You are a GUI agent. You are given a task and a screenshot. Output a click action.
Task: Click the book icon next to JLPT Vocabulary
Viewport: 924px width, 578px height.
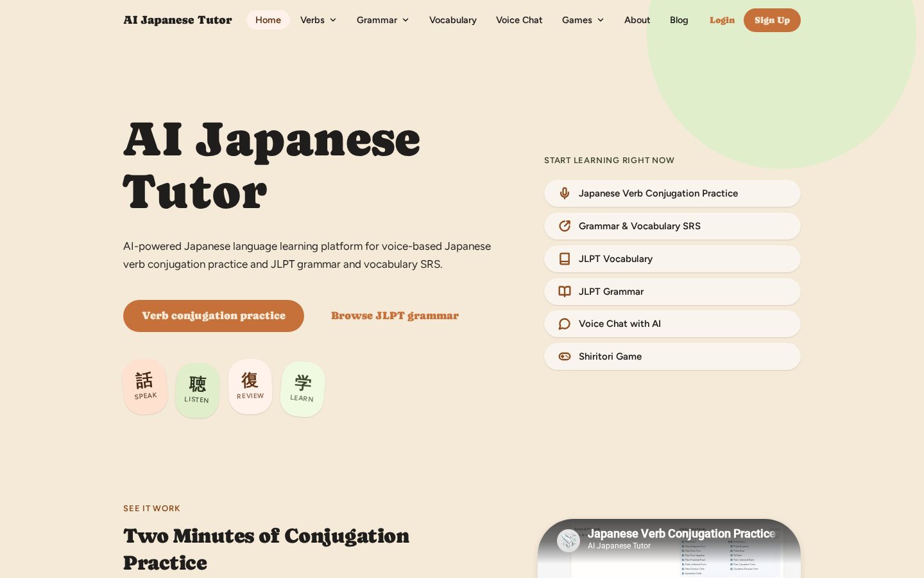click(x=565, y=259)
